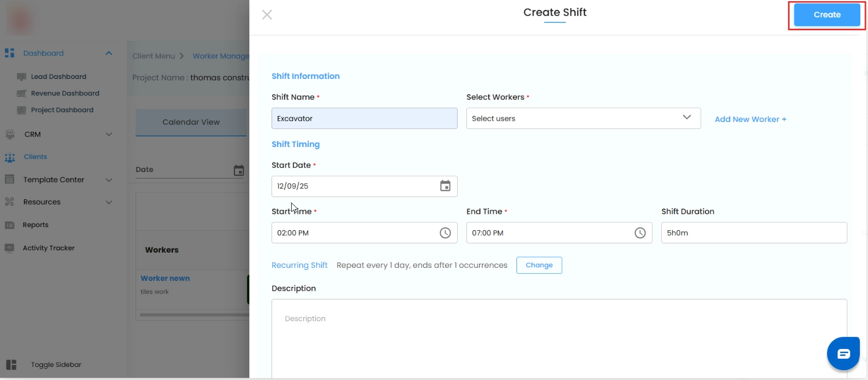Open the Select users dropdown
Screen dimensions: 868x380
point(583,118)
